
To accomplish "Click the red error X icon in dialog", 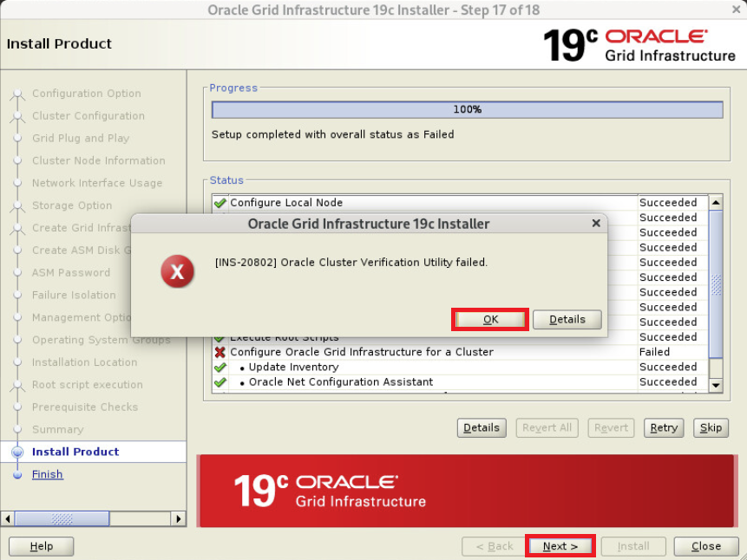I will [x=177, y=271].
